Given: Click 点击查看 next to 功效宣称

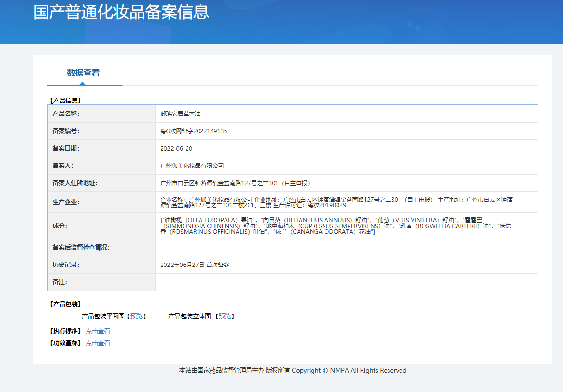Looking at the screenshot, I should point(98,342).
